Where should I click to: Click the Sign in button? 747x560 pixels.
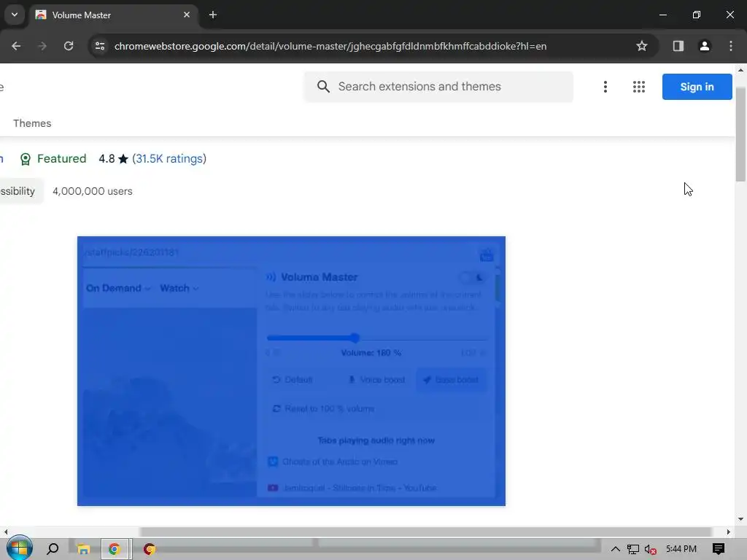pyautogui.click(x=697, y=87)
